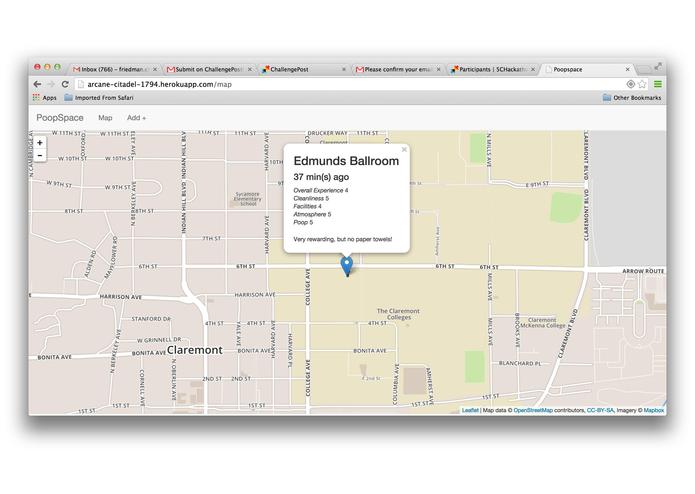
Task: Click the bookmark star icon
Action: coord(642,84)
